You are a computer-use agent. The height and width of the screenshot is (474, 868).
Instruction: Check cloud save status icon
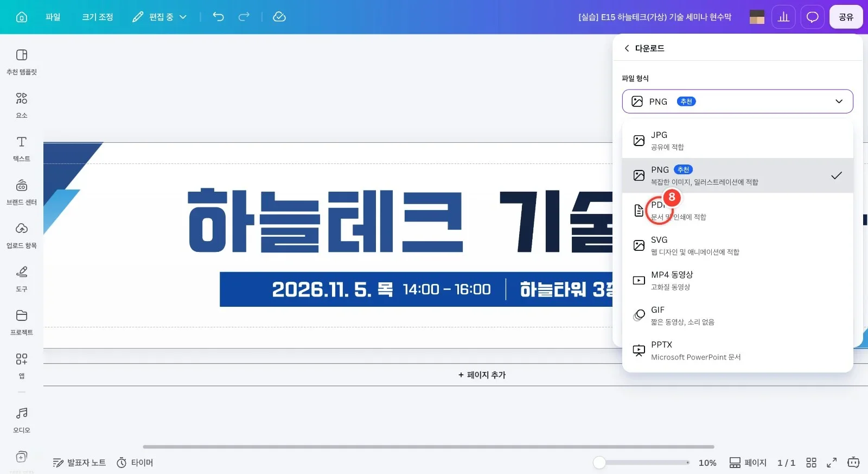(279, 17)
